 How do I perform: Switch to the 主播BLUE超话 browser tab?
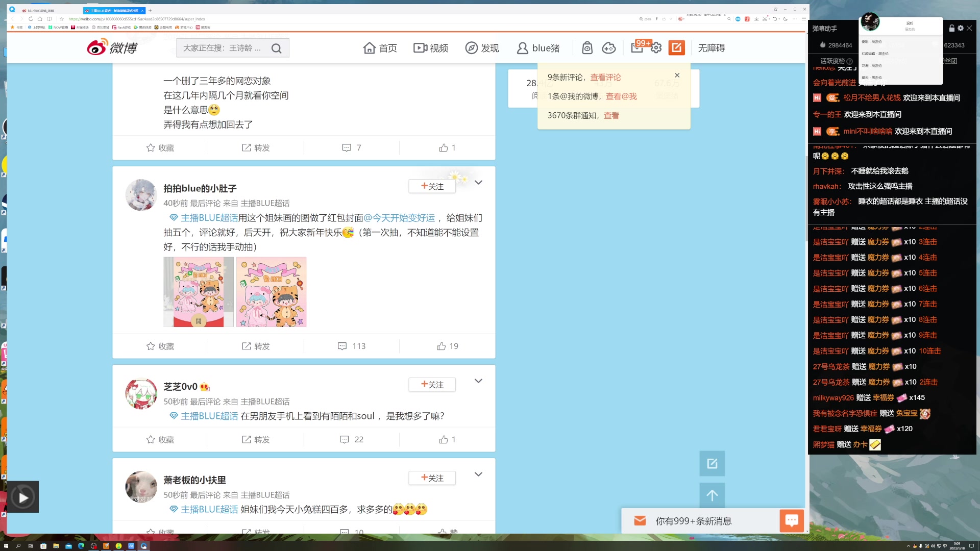pyautogui.click(x=112, y=10)
